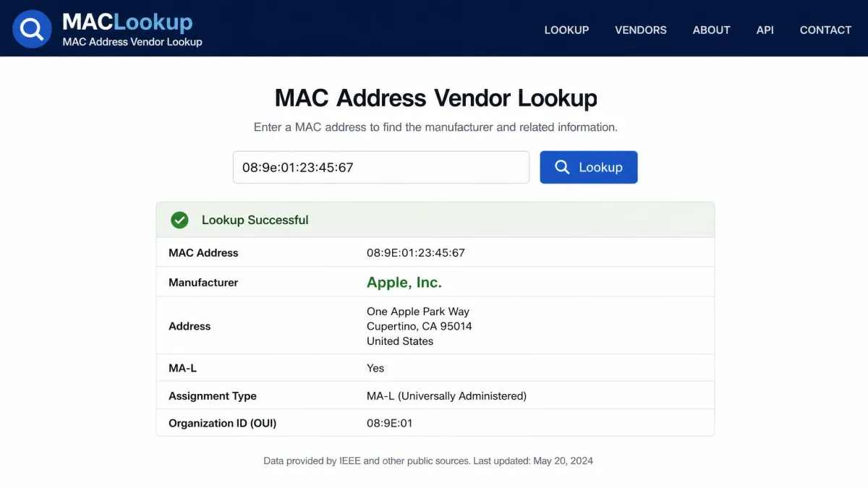Click the 'Assignment Type' row label

(213, 395)
